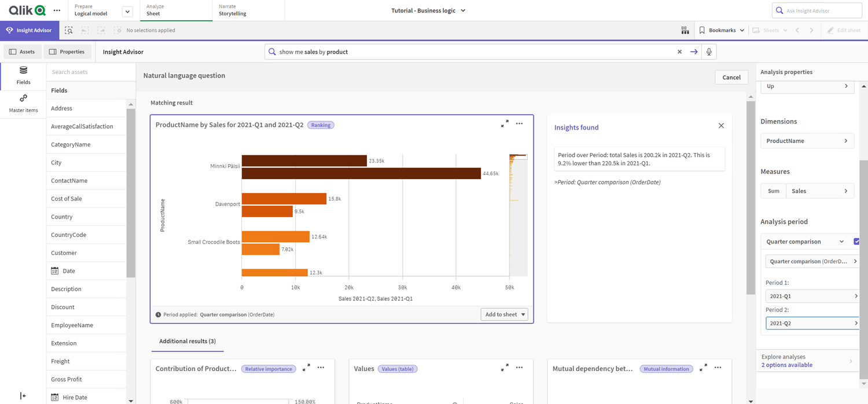Open the Properties tab
Viewport: 868px width, 404px height.
(68, 51)
